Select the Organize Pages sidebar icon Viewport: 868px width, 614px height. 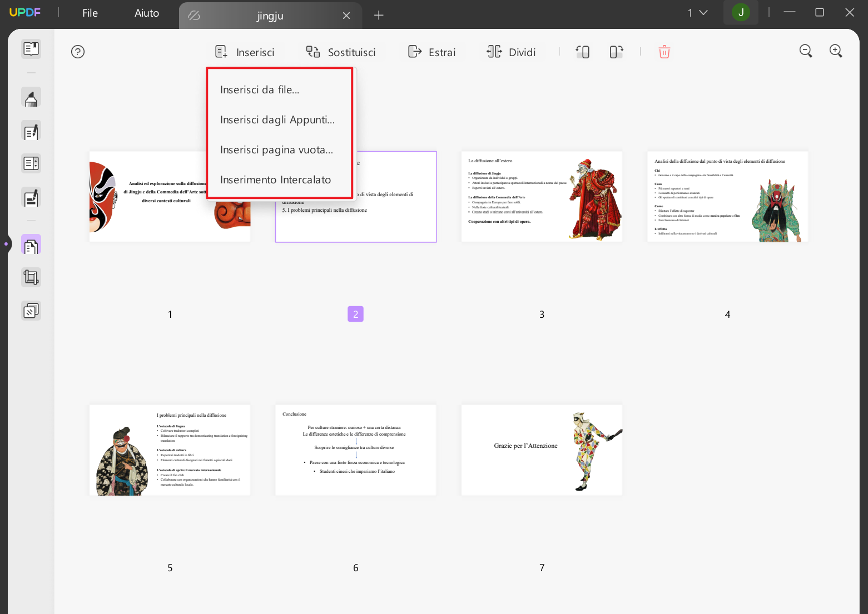coord(31,244)
